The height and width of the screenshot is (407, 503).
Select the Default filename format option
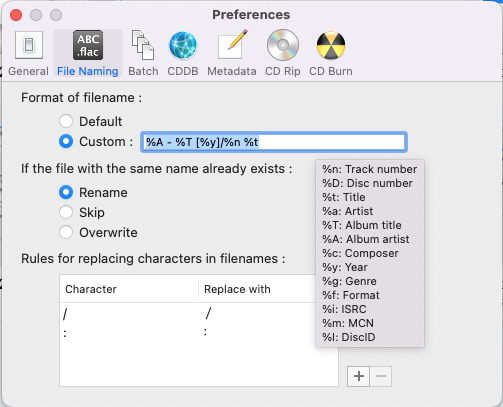point(66,121)
